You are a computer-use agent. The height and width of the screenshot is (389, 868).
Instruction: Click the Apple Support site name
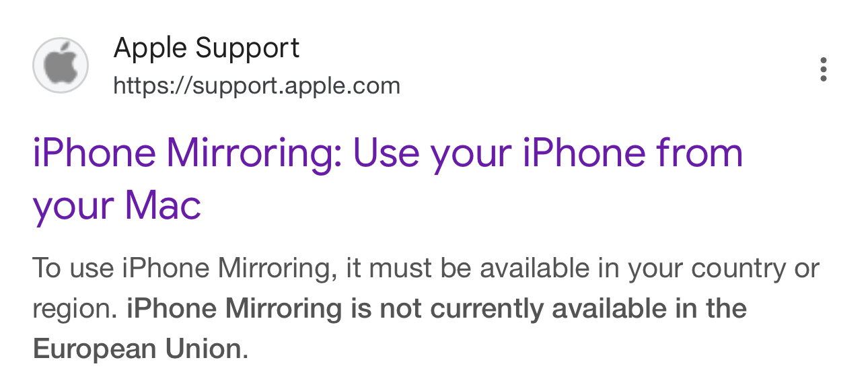[207, 48]
